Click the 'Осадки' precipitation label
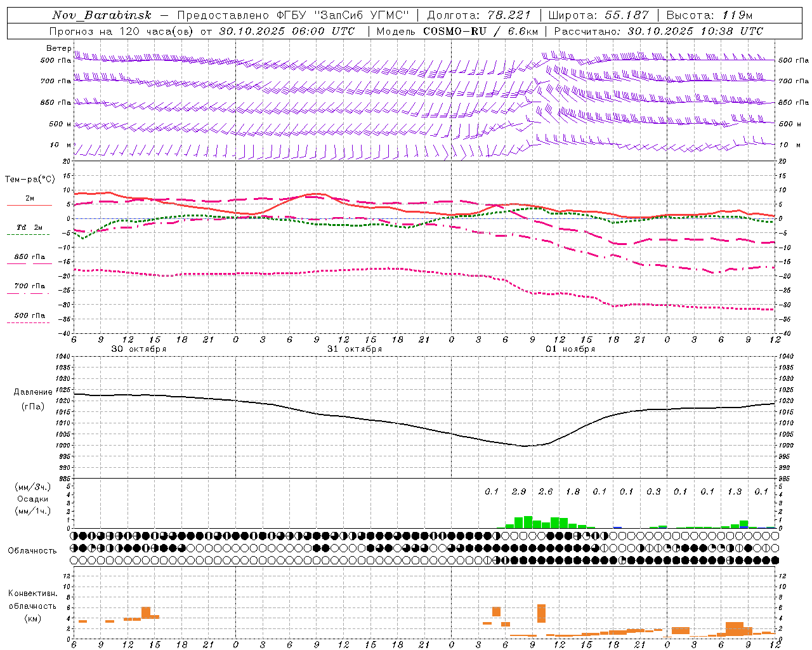The width and height of the screenshot is (812, 650). (33, 499)
